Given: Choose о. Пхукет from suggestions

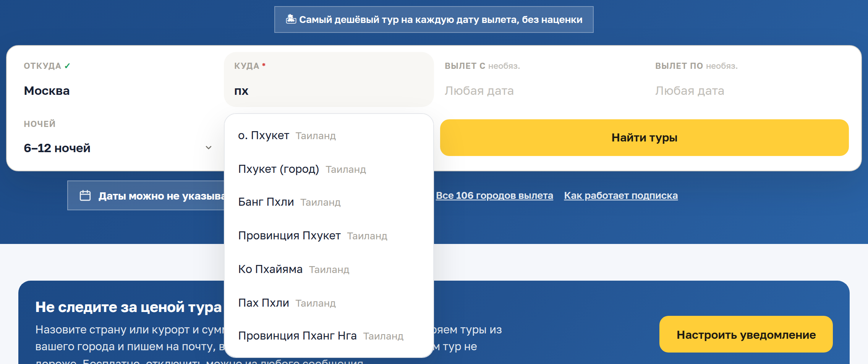Looking at the screenshot, I should [x=329, y=135].
